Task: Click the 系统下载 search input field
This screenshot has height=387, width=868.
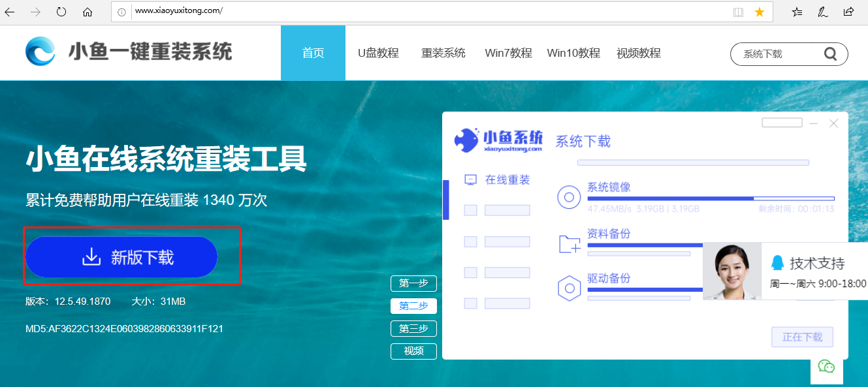Action: pos(777,54)
